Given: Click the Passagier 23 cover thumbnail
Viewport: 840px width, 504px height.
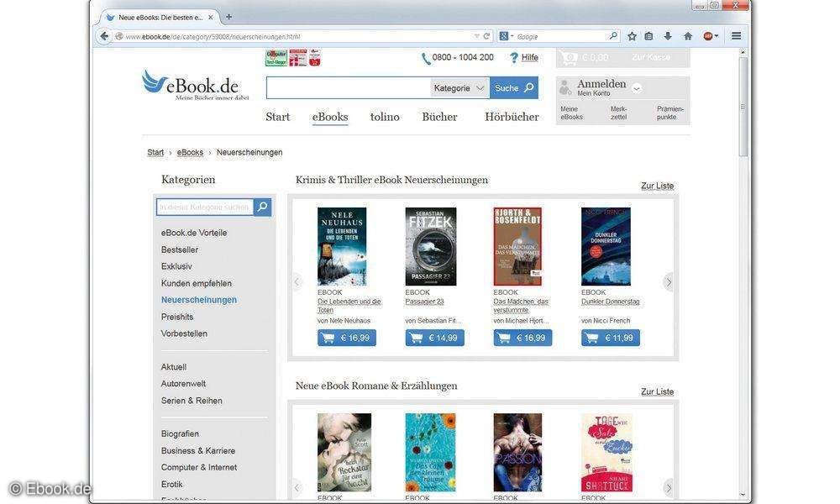Looking at the screenshot, I should (430, 245).
